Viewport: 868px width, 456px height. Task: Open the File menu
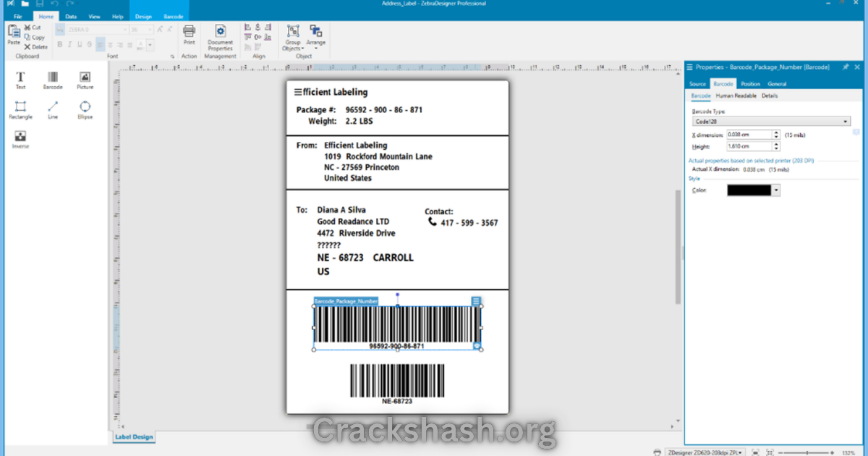pos(18,16)
